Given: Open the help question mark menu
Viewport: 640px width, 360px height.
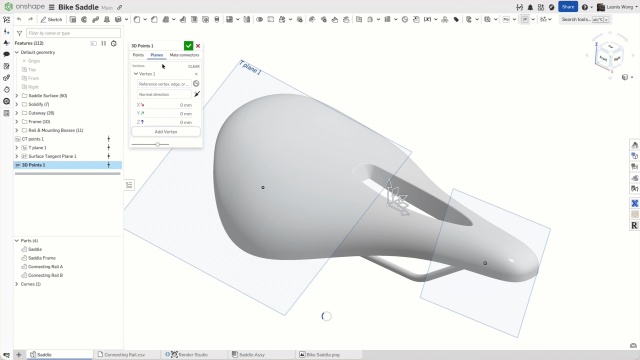Looking at the screenshot, I should click(584, 7).
